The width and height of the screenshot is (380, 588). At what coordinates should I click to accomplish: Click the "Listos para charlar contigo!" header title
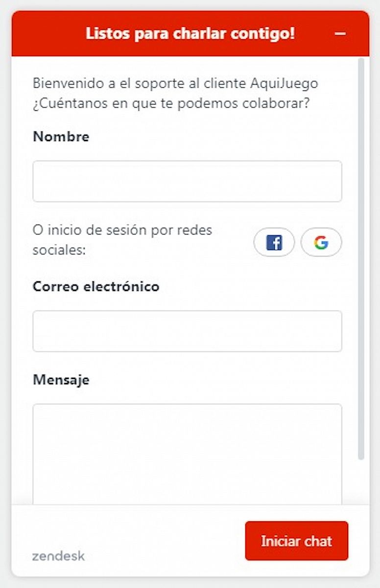coord(190,34)
